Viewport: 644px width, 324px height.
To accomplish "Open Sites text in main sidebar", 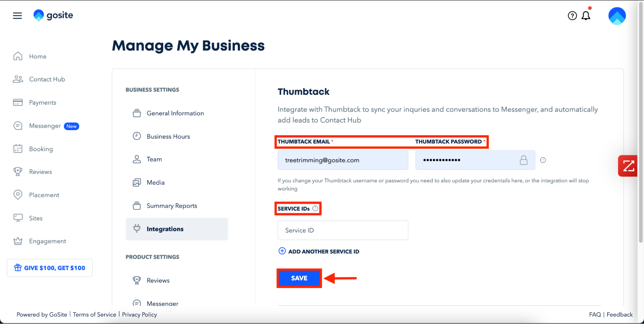I will tap(36, 218).
